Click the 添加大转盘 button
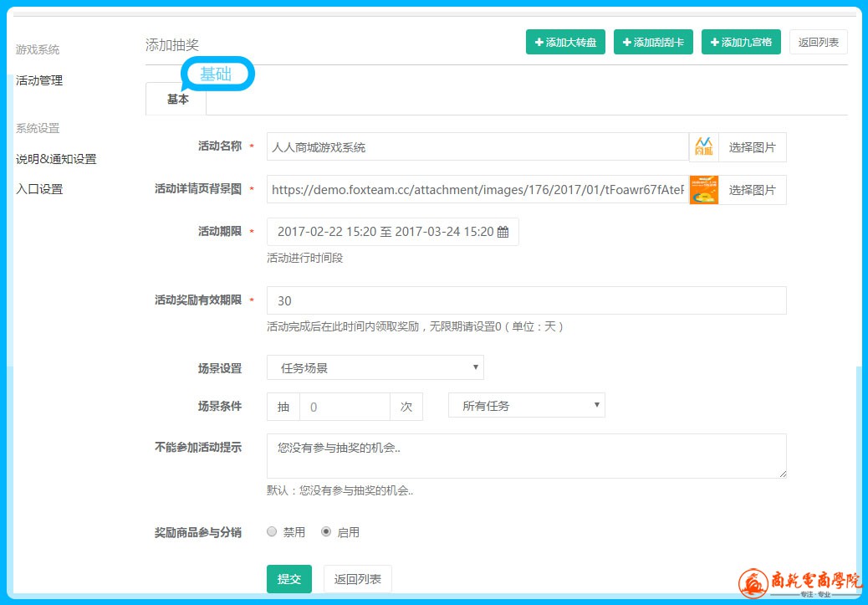868x605 pixels. (565, 42)
